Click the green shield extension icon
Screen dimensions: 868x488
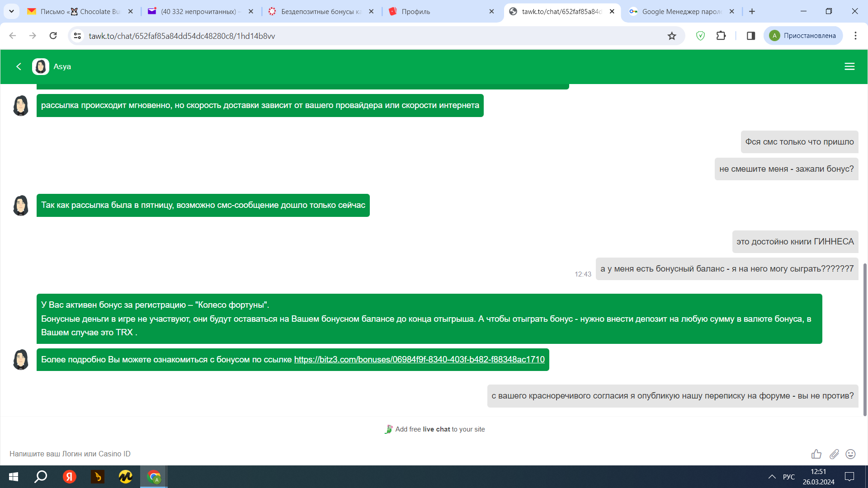coord(700,36)
